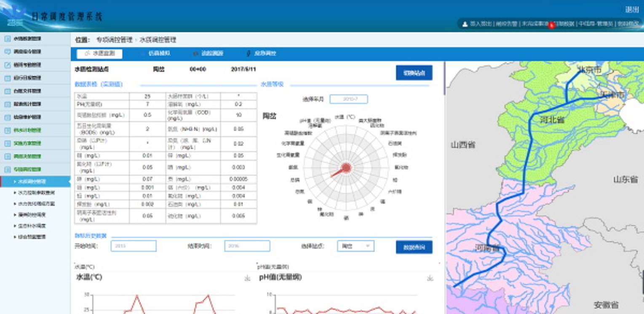Download the 水温(℃) chart via its icon

coord(247,278)
